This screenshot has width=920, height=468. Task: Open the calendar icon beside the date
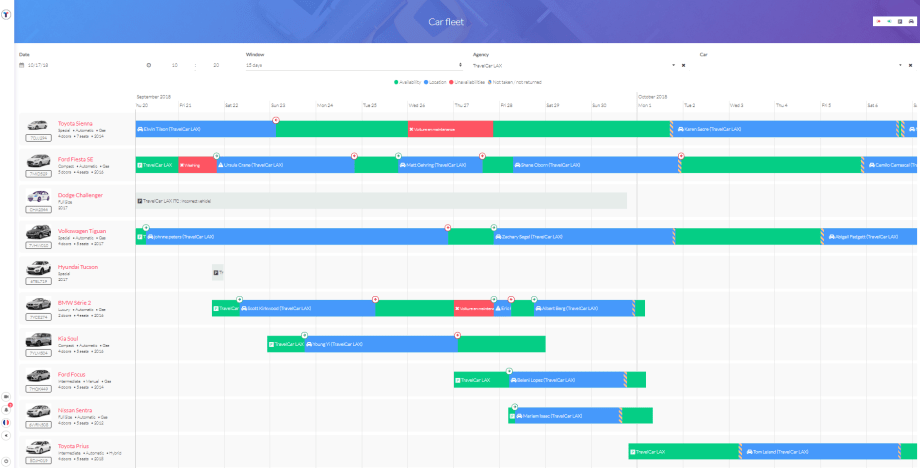pos(22,65)
